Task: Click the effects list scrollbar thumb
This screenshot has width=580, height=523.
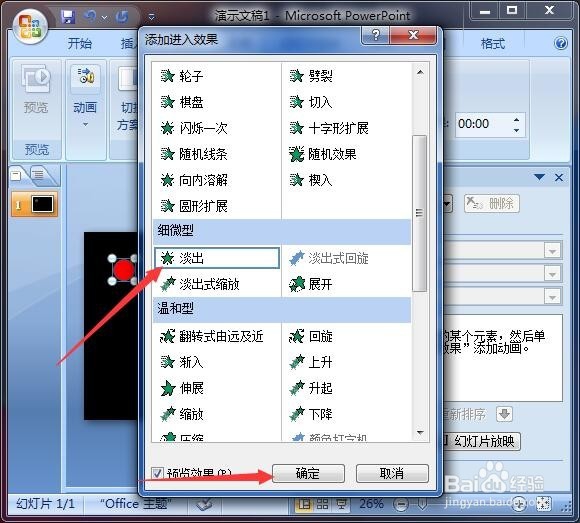Action: (x=419, y=213)
